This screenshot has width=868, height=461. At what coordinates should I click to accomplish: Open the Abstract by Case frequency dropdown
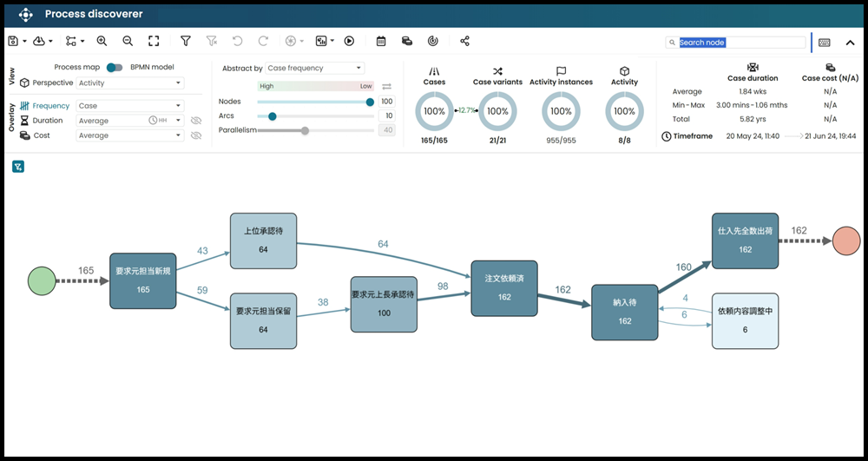(314, 68)
